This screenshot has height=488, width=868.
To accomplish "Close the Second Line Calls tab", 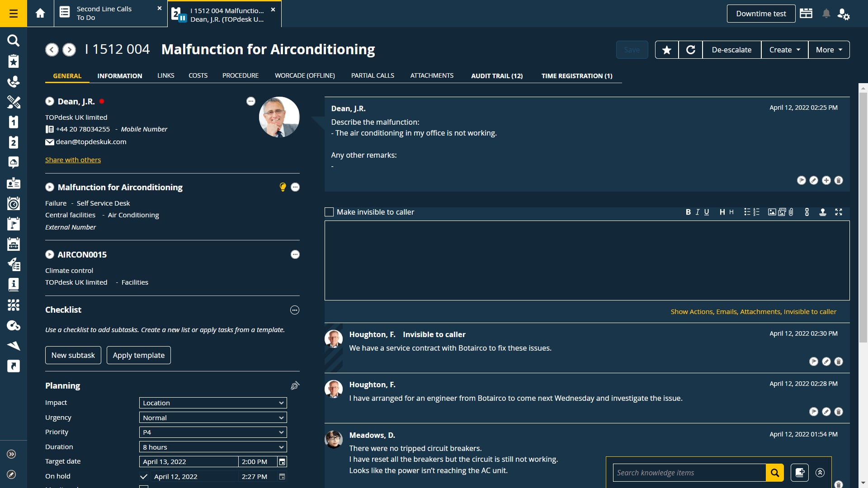I will 160,8.
